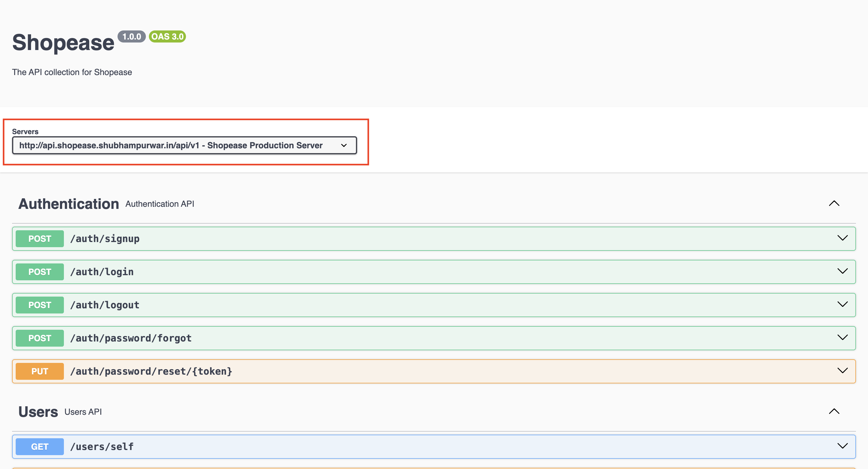Expand the /auth/signup row arrow
Viewport: 868px width, 469px height.
pos(842,238)
